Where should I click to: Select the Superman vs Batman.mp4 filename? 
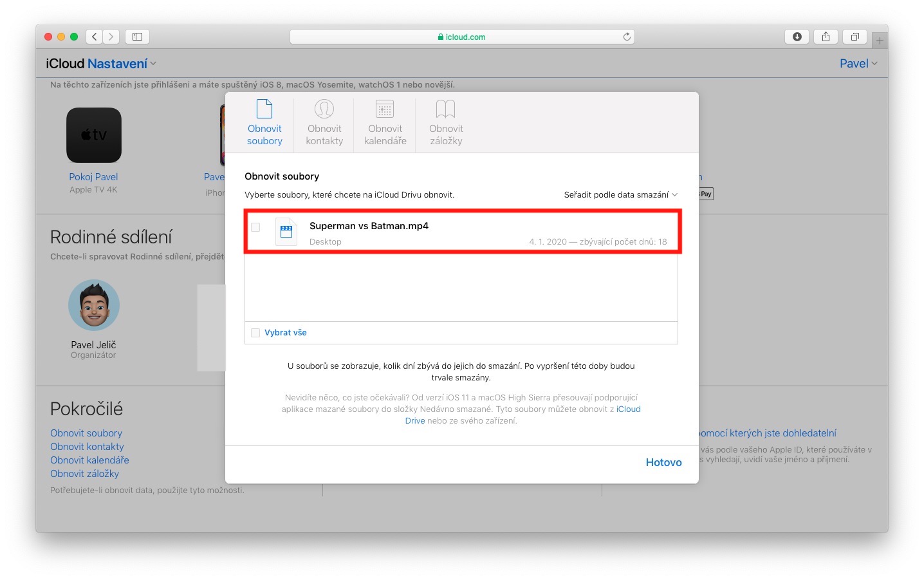click(x=369, y=226)
